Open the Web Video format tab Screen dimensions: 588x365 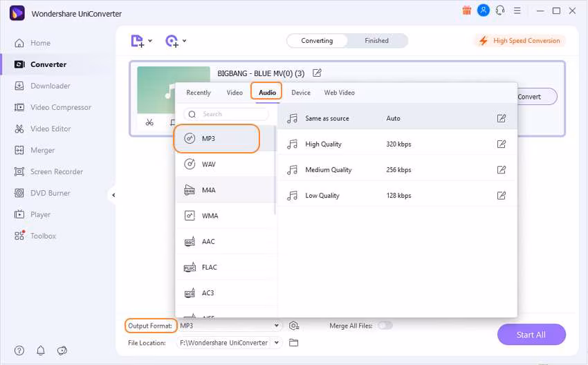339,93
